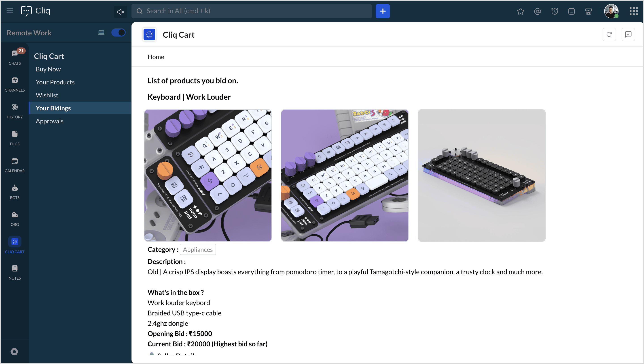The image size is (644, 364).
Task: Click the marketplace store icon
Action: (589, 11)
